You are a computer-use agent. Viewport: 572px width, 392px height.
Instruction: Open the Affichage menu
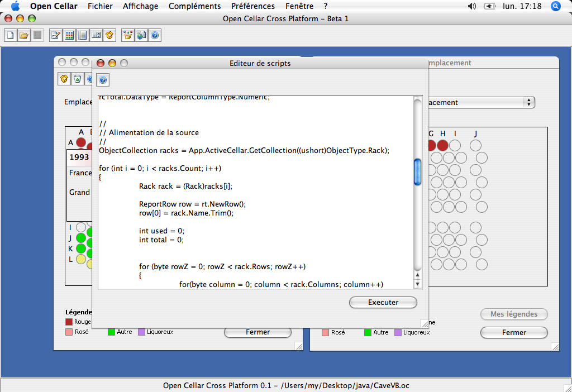coord(140,6)
